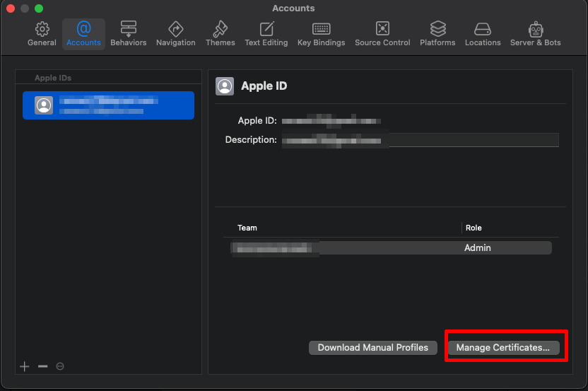This screenshot has height=391, width=588.
Task: Add a new account with plus button
Action: pyautogui.click(x=24, y=366)
